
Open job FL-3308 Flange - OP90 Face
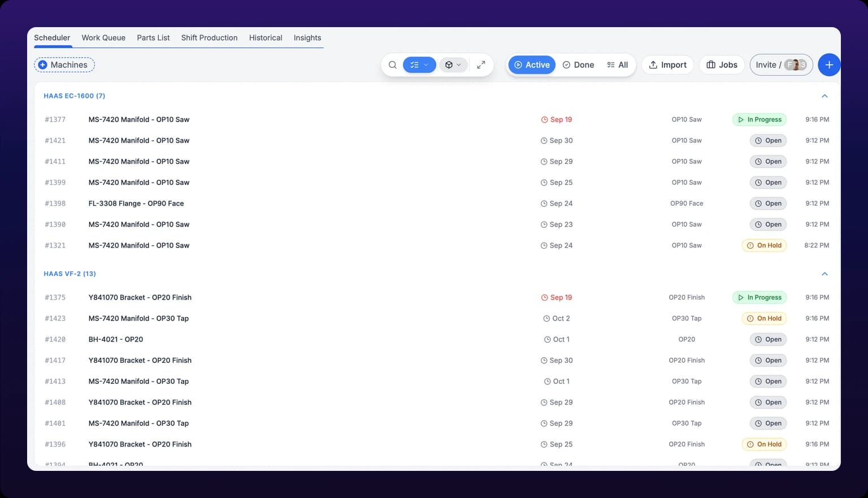click(x=136, y=203)
